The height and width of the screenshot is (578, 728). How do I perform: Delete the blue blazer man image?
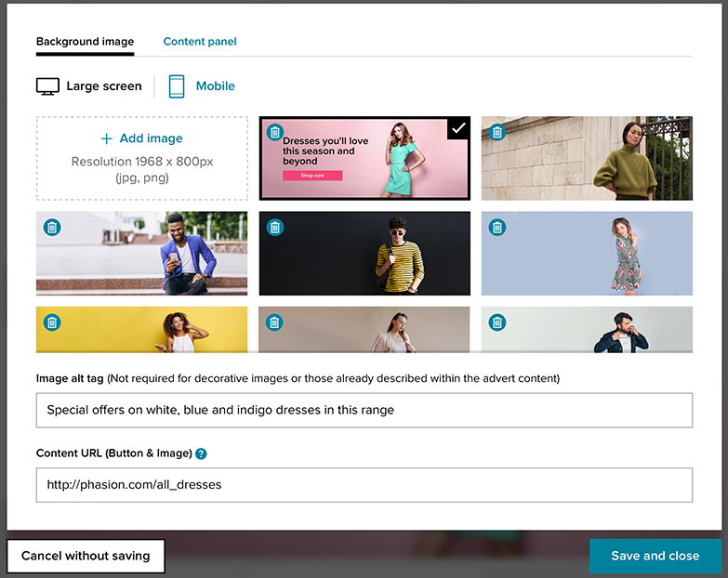click(x=52, y=228)
